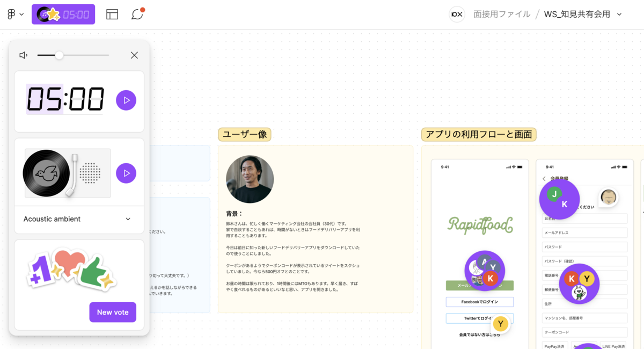Image resolution: width=644 pixels, height=349 pixels.
Task: Click the 会員ではない方はこちら link
Action: coord(480,335)
